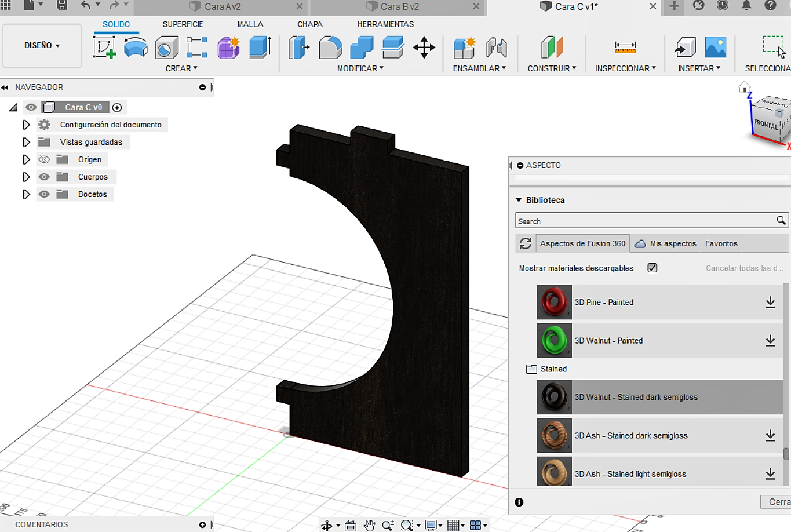Click the Undo arrow

(86, 6)
